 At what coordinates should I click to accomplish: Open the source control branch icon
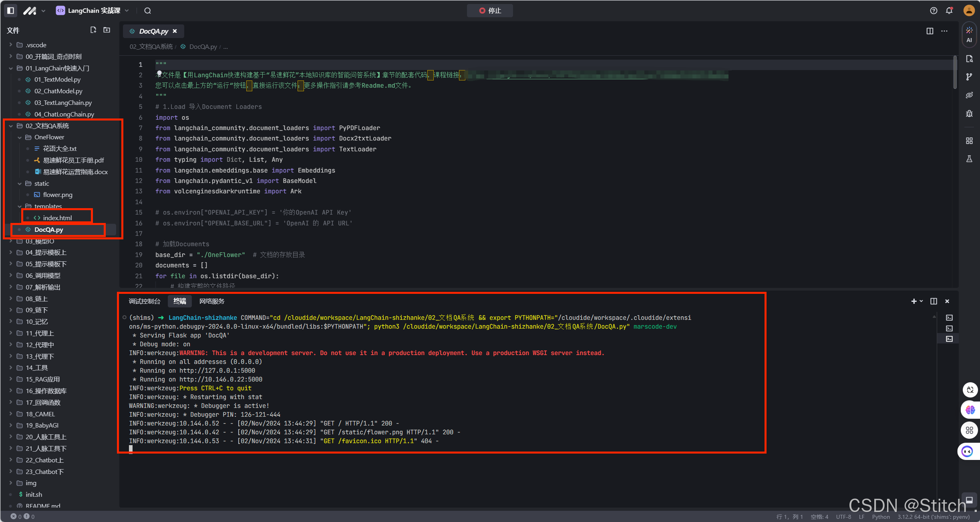[969, 77]
